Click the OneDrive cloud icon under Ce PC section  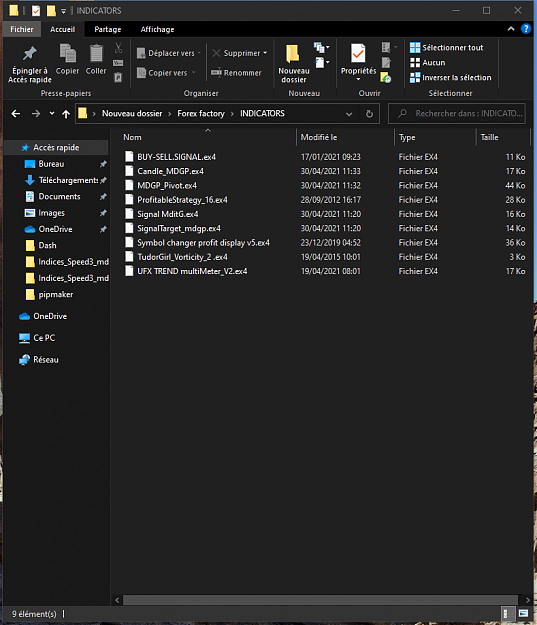[x=24, y=316]
